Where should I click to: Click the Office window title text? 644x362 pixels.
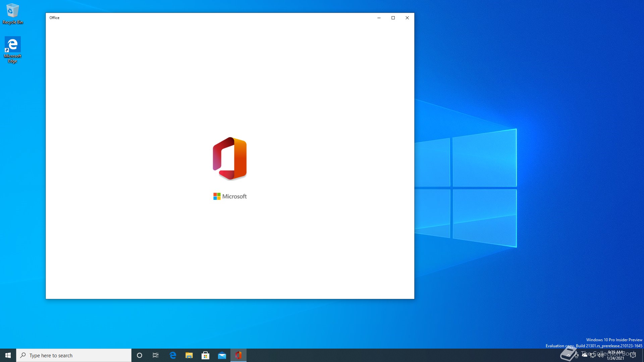54,18
